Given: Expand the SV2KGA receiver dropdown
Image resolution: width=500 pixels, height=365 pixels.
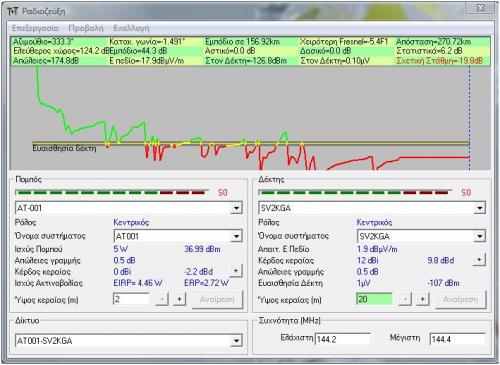Looking at the screenshot, I should [x=479, y=208].
